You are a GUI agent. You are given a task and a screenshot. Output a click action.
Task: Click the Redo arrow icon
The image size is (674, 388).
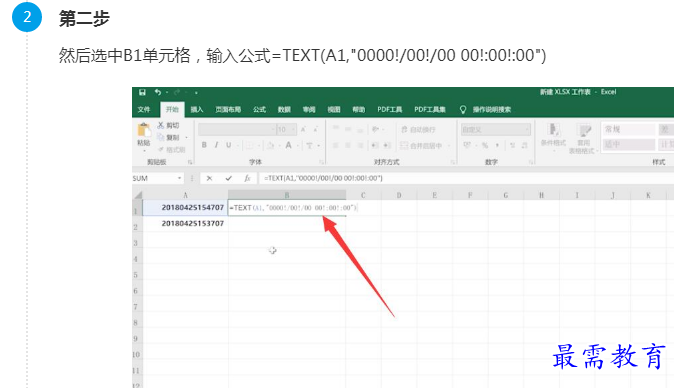(x=177, y=92)
